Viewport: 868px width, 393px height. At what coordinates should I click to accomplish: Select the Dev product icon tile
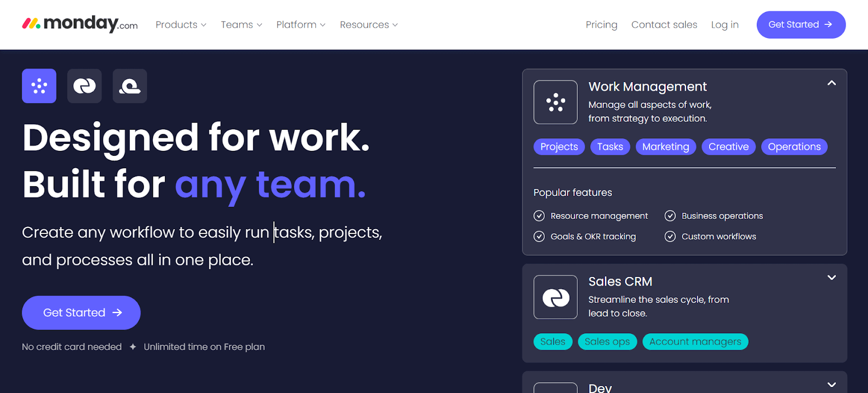(x=130, y=86)
